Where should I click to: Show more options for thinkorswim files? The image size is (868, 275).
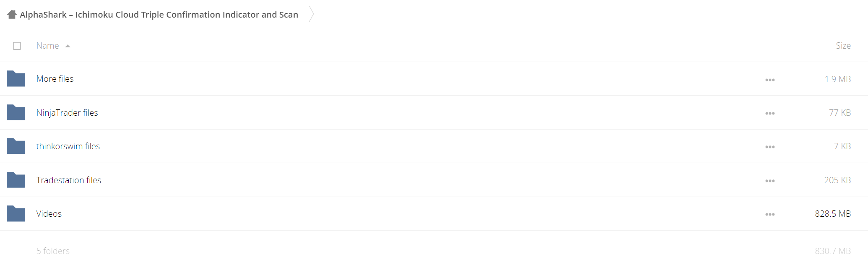[770, 147]
